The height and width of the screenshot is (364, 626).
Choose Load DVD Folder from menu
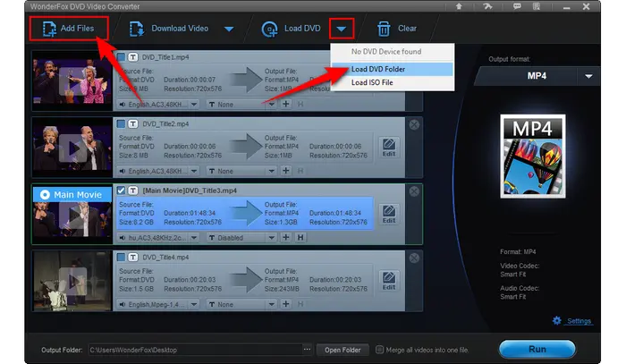(x=392, y=69)
